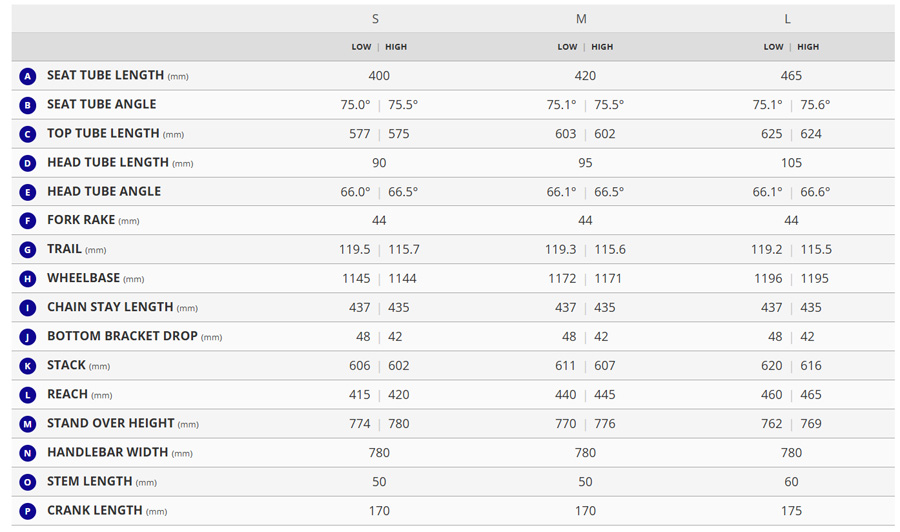Image resolution: width=900 pixels, height=532 pixels.
Task: Click the E badge next to Head Tube Angle
Action: coord(28,192)
